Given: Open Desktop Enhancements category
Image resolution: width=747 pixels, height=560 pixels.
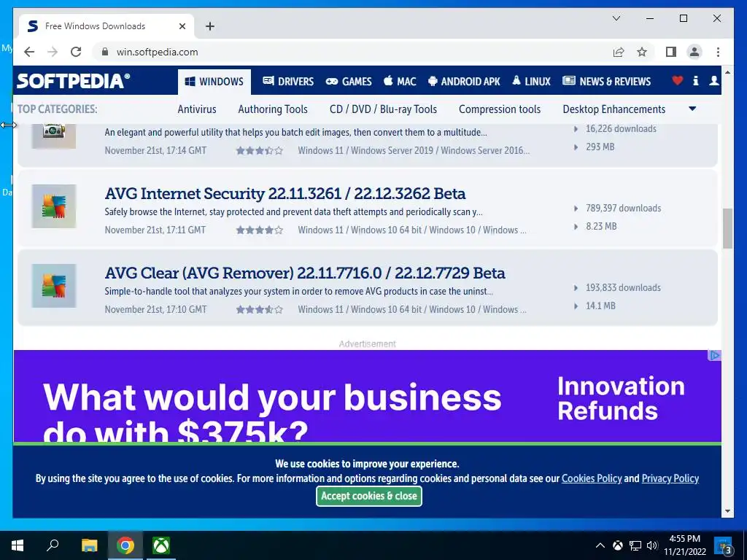Looking at the screenshot, I should pyautogui.click(x=614, y=109).
